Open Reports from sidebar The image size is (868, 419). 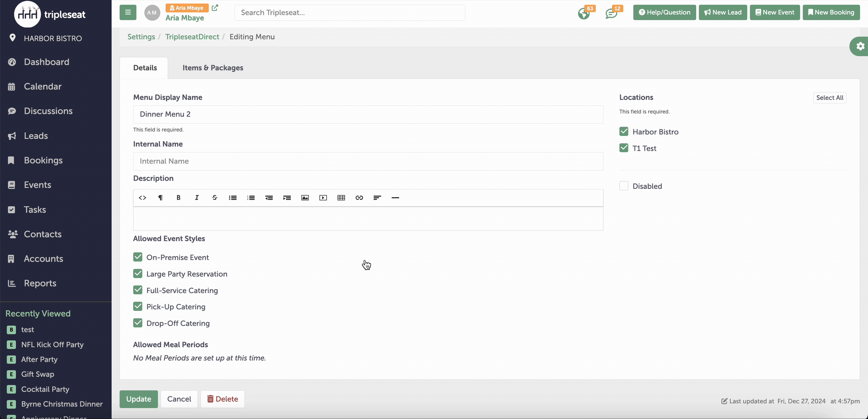click(40, 283)
